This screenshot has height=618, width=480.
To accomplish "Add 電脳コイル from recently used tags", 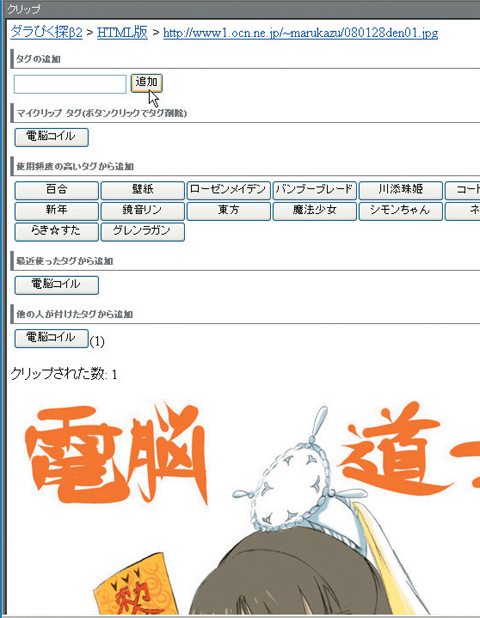I will click(56, 285).
